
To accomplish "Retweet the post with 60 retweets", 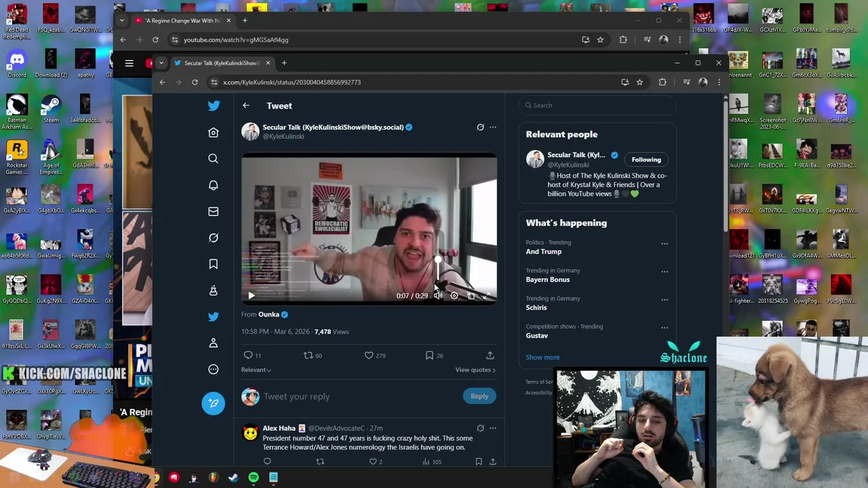I will (x=308, y=355).
